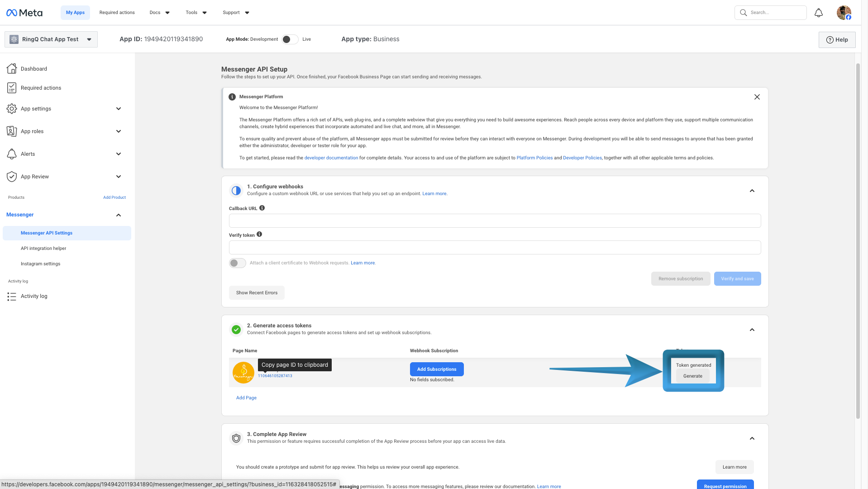Toggle attach client certificate switch

click(x=237, y=263)
